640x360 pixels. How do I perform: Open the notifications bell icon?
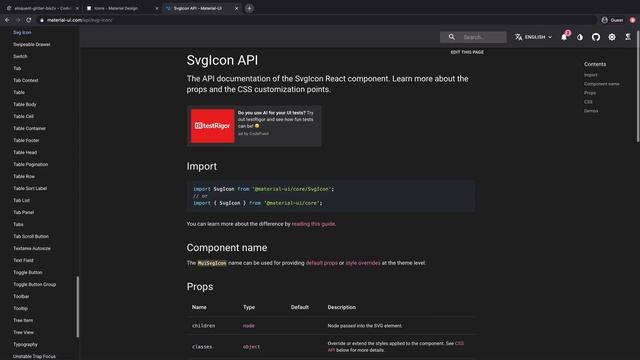[x=564, y=37]
